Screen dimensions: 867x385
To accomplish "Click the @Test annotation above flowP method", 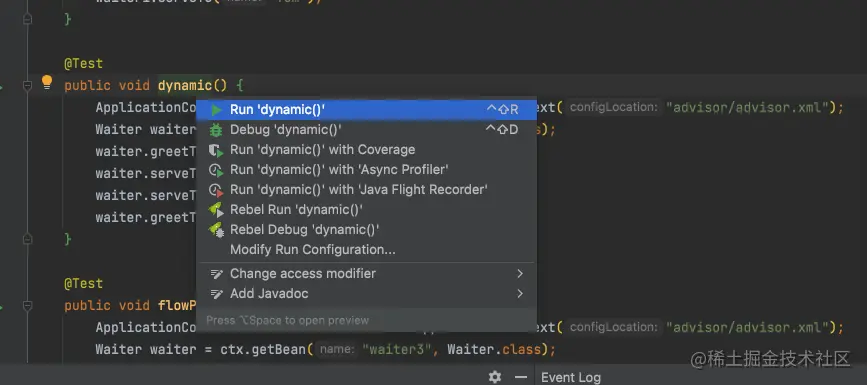I will tap(83, 283).
